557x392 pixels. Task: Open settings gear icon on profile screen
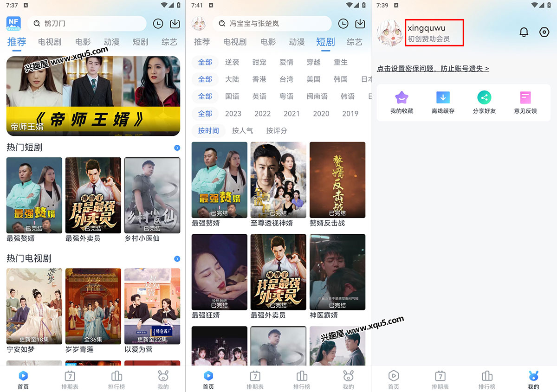click(544, 32)
